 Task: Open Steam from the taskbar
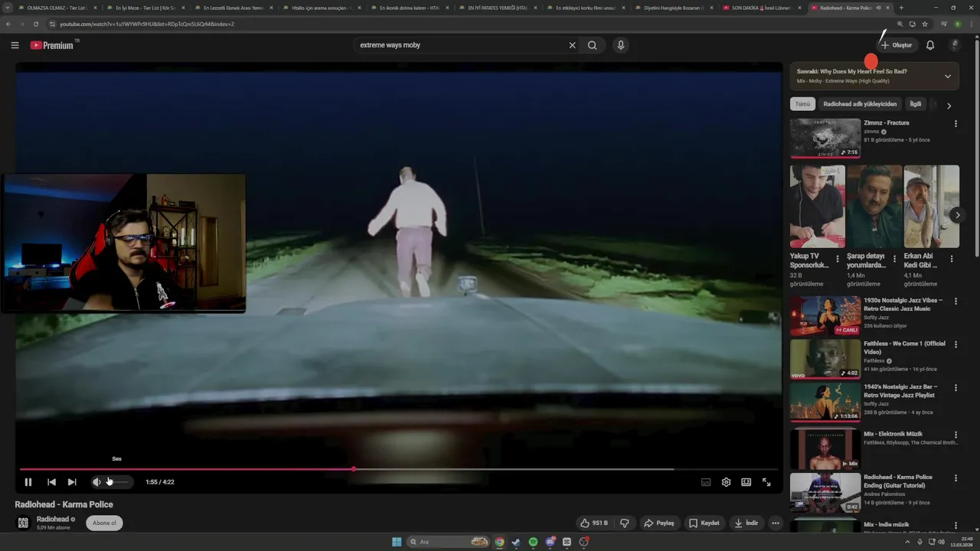pos(516,542)
